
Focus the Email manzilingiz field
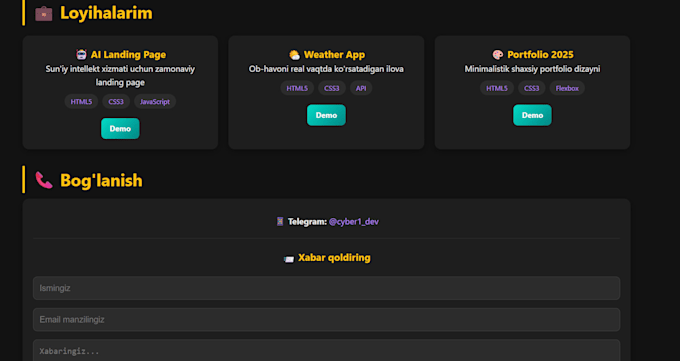[x=327, y=320]
